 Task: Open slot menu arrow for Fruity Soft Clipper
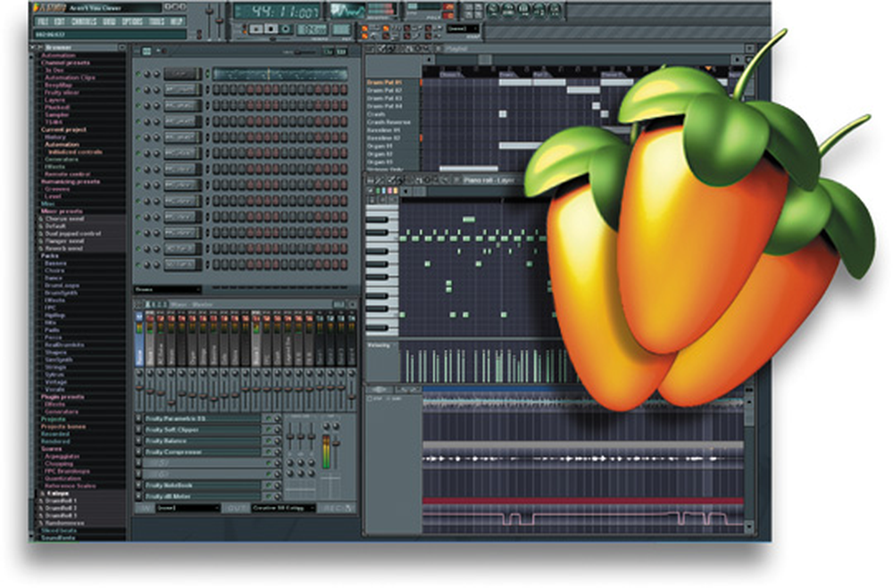[x=138, y=430]
